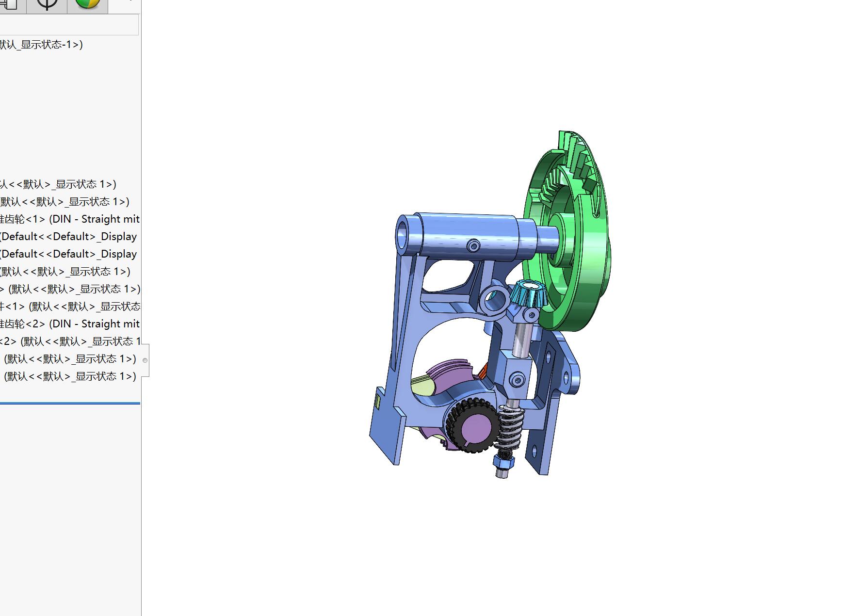Image resolution: width=858 pixels, height=616 pixels.
Task: Select the '锥齿轮<2> (DIN - Straight mit' row
Action: click(70, 324)
